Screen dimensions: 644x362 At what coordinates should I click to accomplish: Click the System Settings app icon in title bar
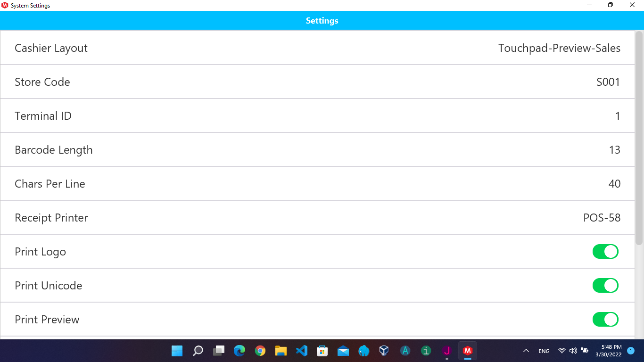5,5
